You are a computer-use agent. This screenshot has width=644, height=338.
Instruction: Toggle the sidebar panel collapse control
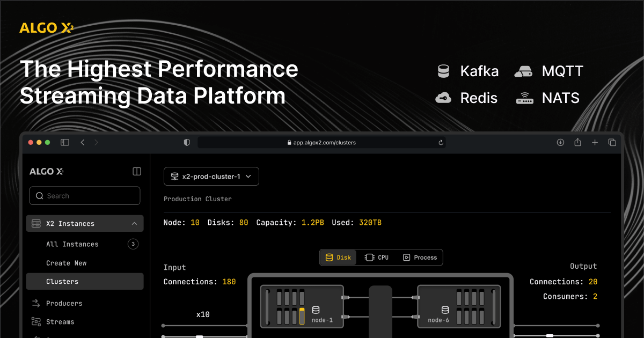pos(137,171)
